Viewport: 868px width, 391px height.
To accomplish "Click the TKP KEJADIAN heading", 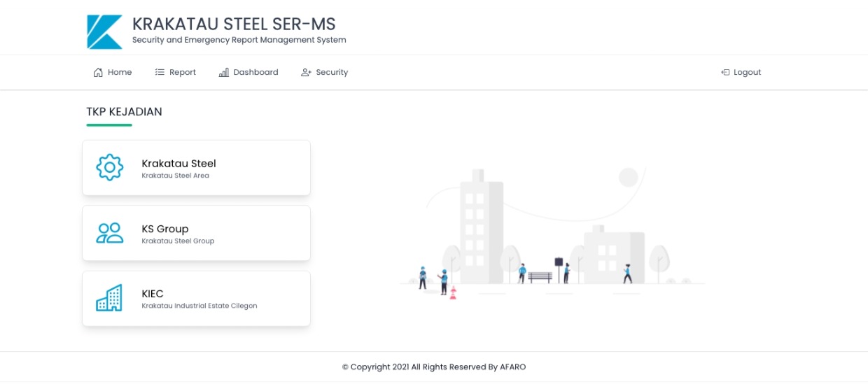I will point(125,112).
